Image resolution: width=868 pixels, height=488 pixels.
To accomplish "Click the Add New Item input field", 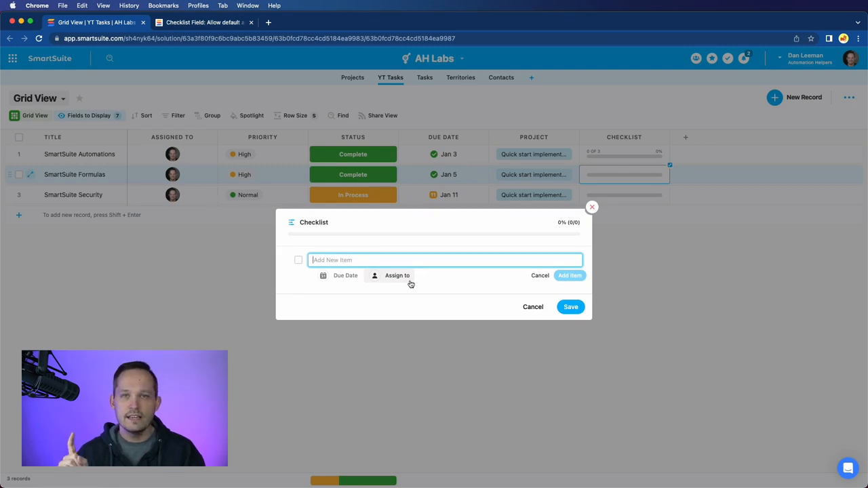I will click(446, 260).
